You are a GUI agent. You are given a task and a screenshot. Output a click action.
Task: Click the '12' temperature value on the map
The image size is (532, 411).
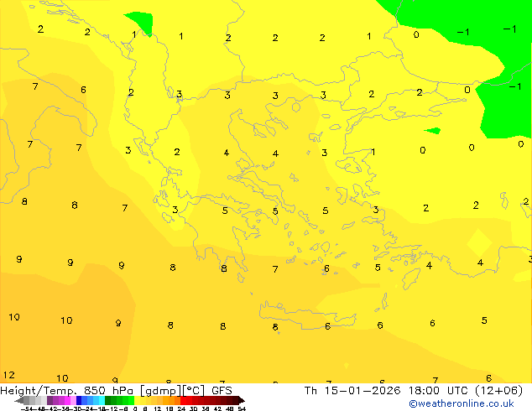point(9,375)
